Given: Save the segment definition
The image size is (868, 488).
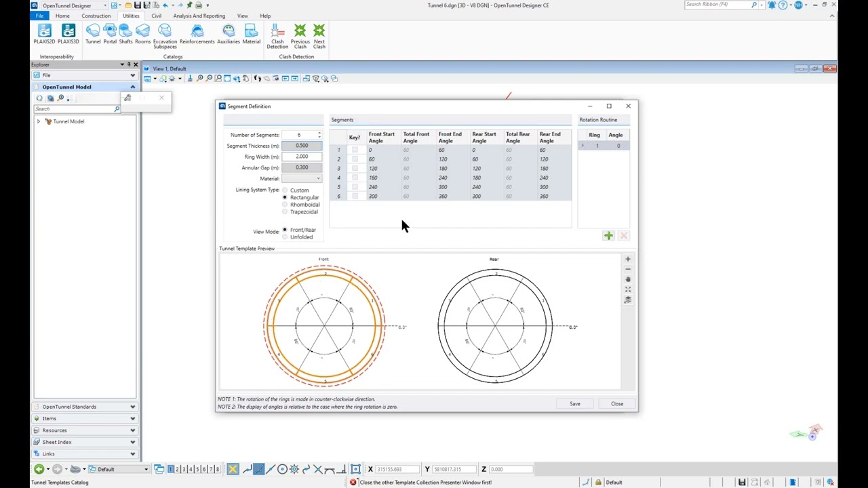Looking at the screenshot, I should pyautogui.click(x=575, y=404).
